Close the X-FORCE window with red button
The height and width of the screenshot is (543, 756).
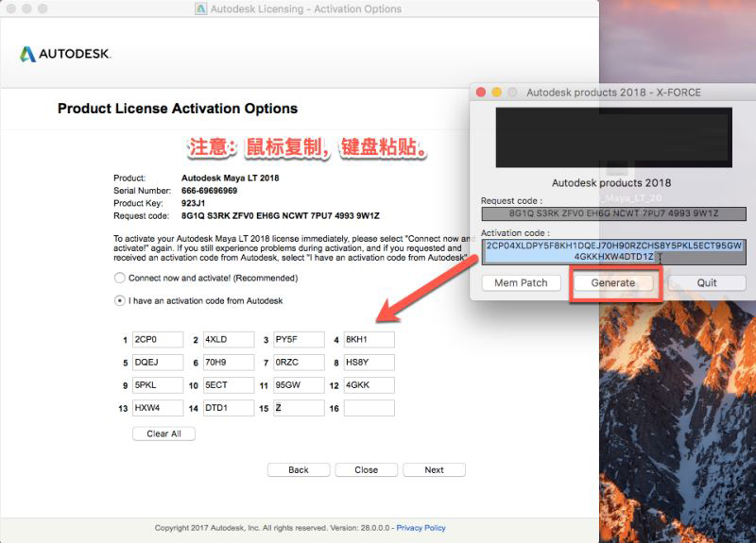point(481,92)
